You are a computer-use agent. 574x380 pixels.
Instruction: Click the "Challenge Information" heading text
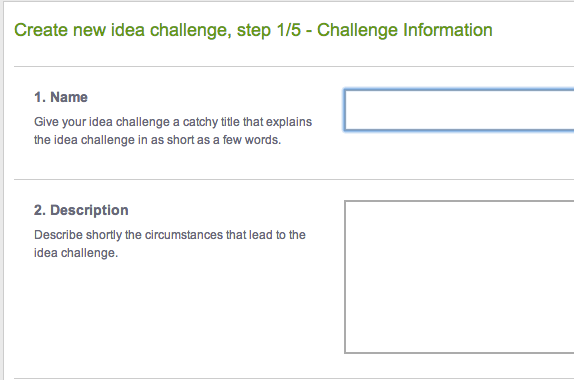pos(405,30)
